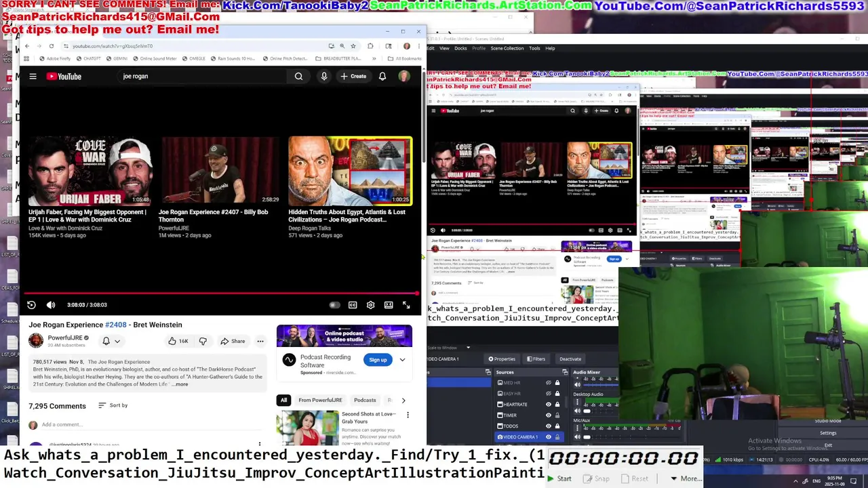Viewport: 868px width, 488px height.
Task: Click the YouTube Create button
Action: [x=353, y=77]
